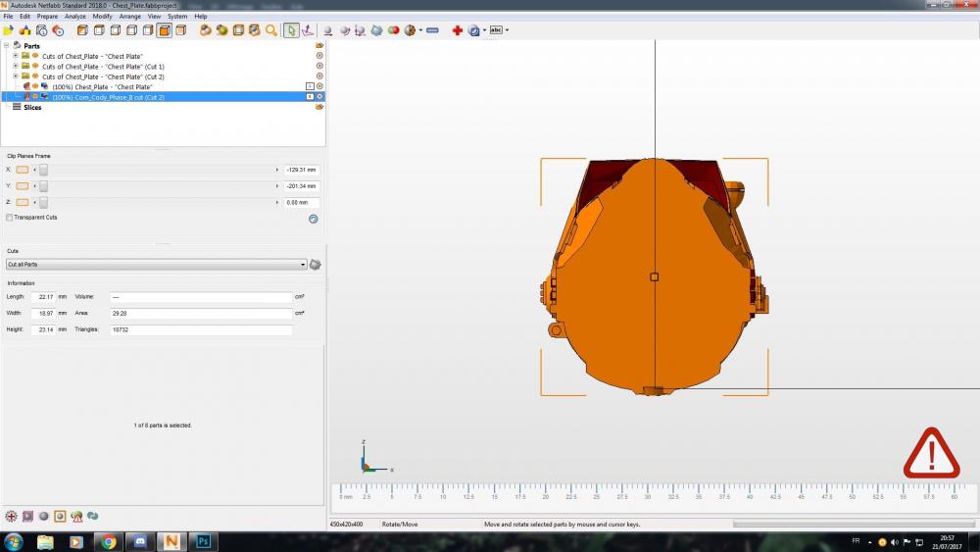Image resolution: width=980 pixels, height=552 pixels.
Task: Click the execute cut icon beside Cuts dropdown
Action: click(x=316, y=265)
